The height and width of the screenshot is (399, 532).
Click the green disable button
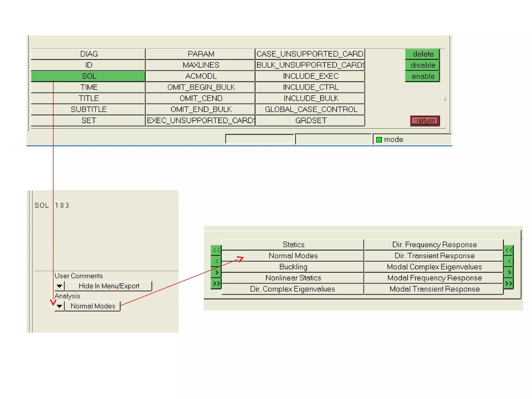click(x=423, y=65)
